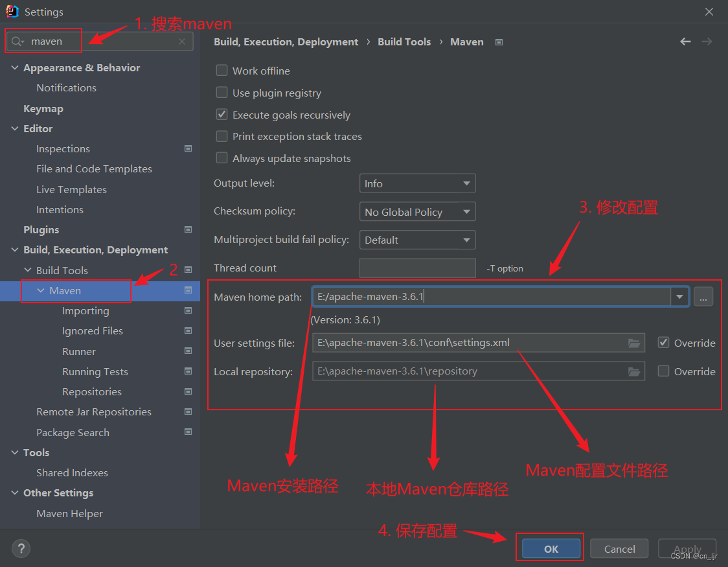Image resolution: width=728 pixels, height=567 pixels.
Task: Click project icon on Plugins row
Action: point(188,229)
